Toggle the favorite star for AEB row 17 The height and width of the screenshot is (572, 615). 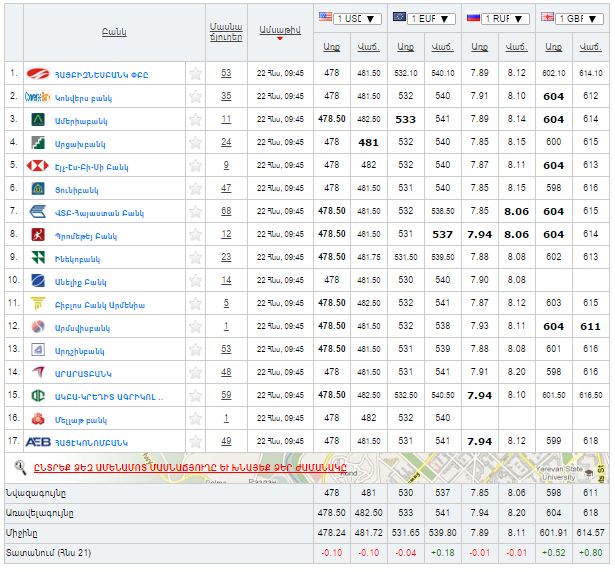click(x=196, y=441)
